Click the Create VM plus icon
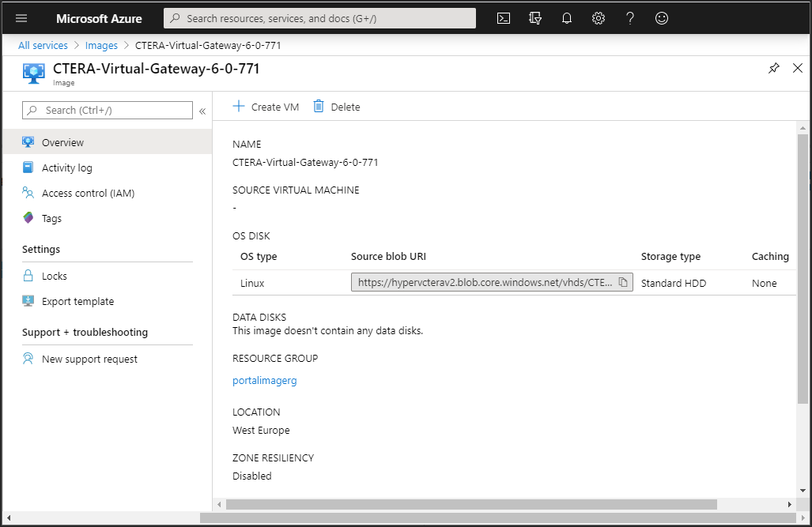This screenshot has width=812, height=527. pyautogui.click(x=238, y=106)
